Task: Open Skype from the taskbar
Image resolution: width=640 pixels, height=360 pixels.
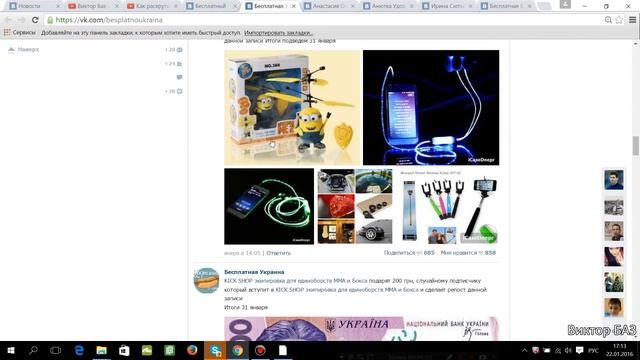Action: [215, 350]
